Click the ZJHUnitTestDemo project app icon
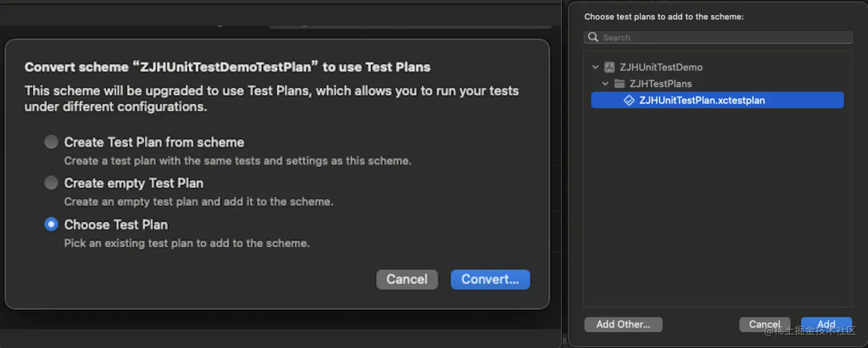Screen dimensions: 868x348 tap(609, 67)
